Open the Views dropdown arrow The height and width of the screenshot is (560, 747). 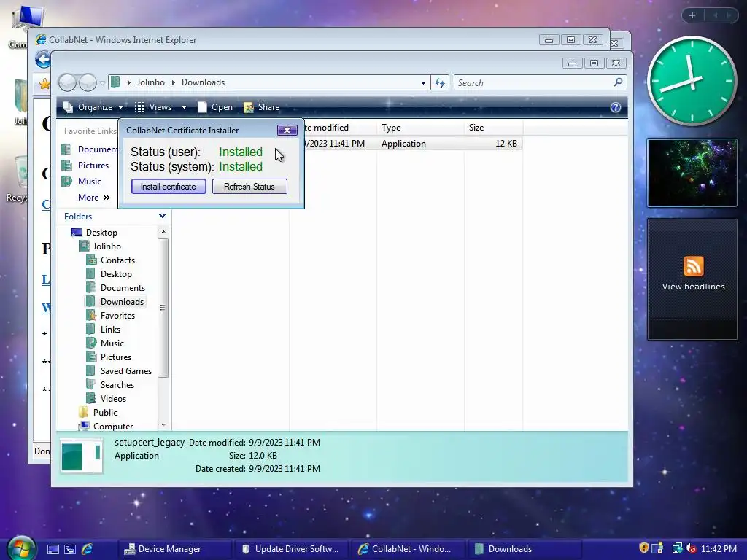(x=184, y=108)
